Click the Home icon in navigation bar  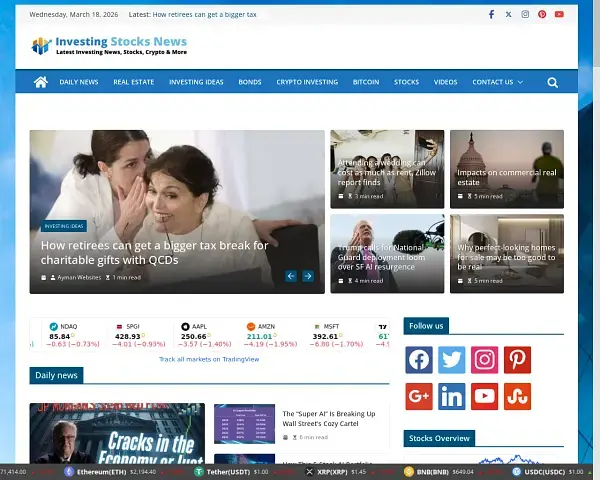point(41,82)
